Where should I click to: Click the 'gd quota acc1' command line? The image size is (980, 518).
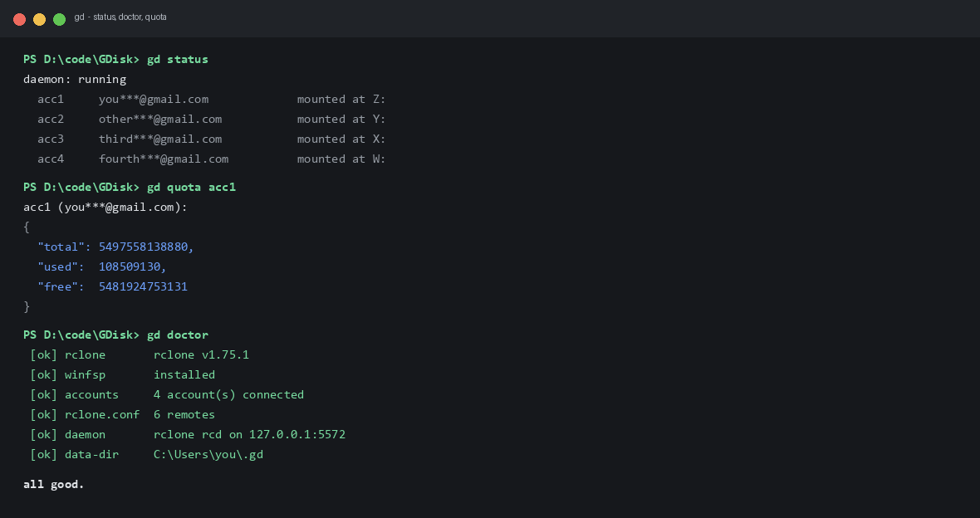[x=130, y=188]
